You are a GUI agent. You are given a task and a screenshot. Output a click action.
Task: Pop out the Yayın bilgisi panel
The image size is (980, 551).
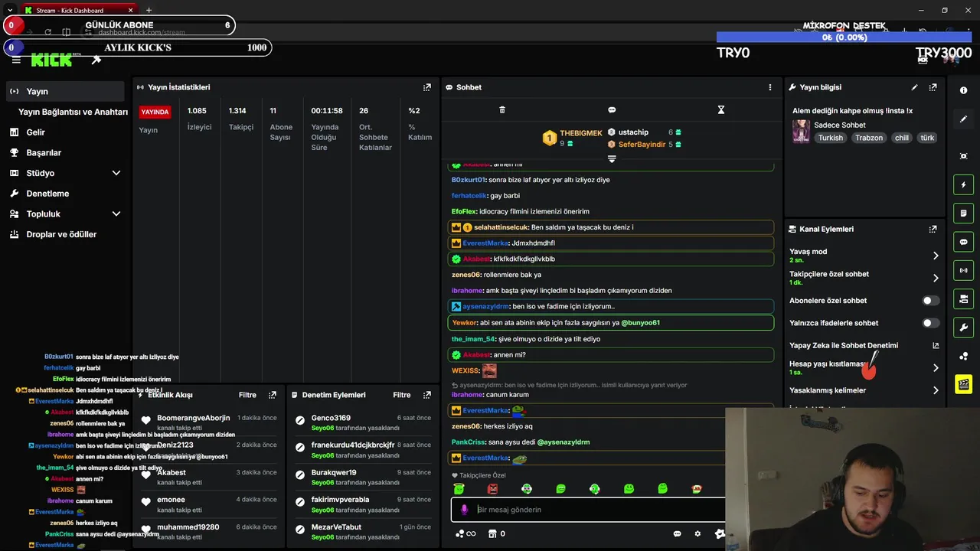933,87
